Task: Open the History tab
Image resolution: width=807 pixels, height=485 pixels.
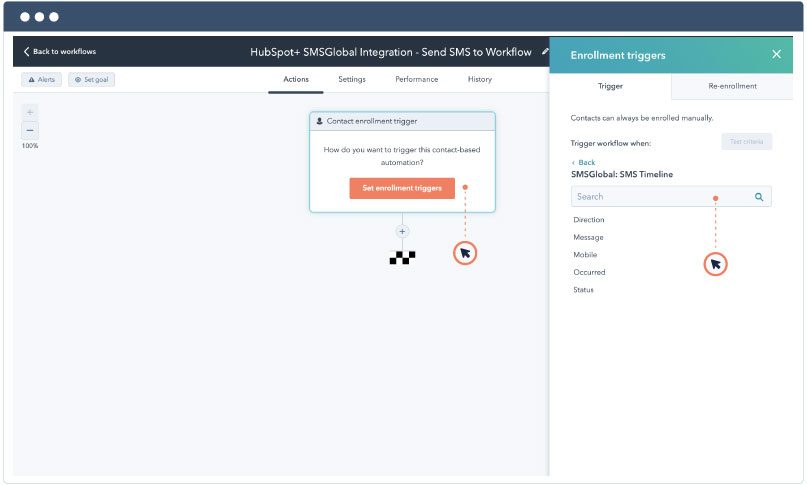Action: point(480,79)
